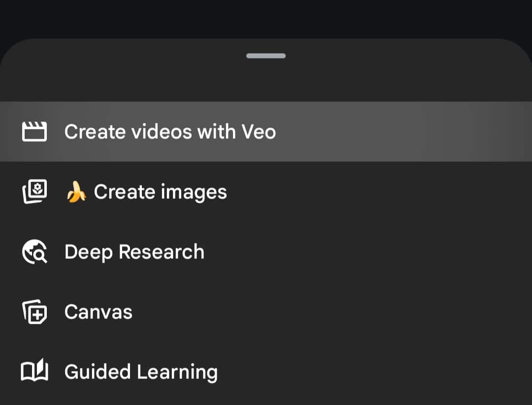Select the open book Guided Learning icon
Image resolution: width=532 pixels, height=405 pixels.
click(x=34, y=372)
